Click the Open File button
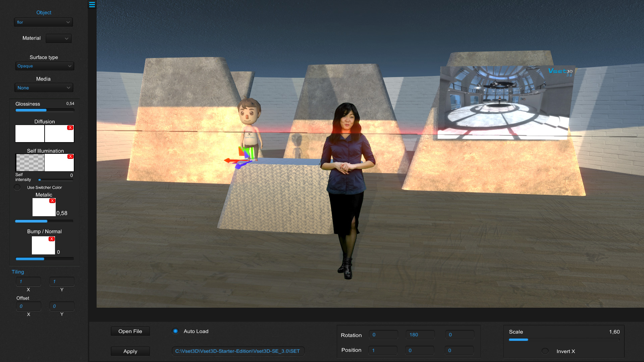The image size is (644, 362). click(x=130, y=331)
